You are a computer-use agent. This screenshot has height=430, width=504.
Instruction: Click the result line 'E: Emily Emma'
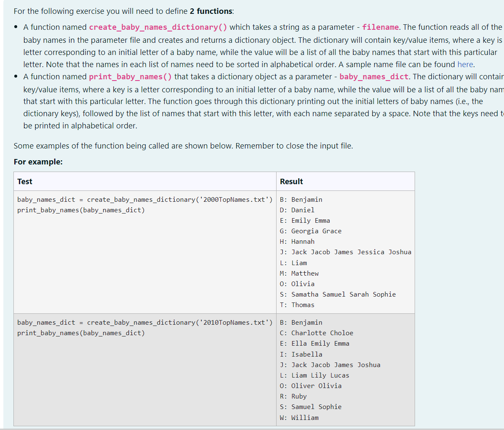(305, 220)
